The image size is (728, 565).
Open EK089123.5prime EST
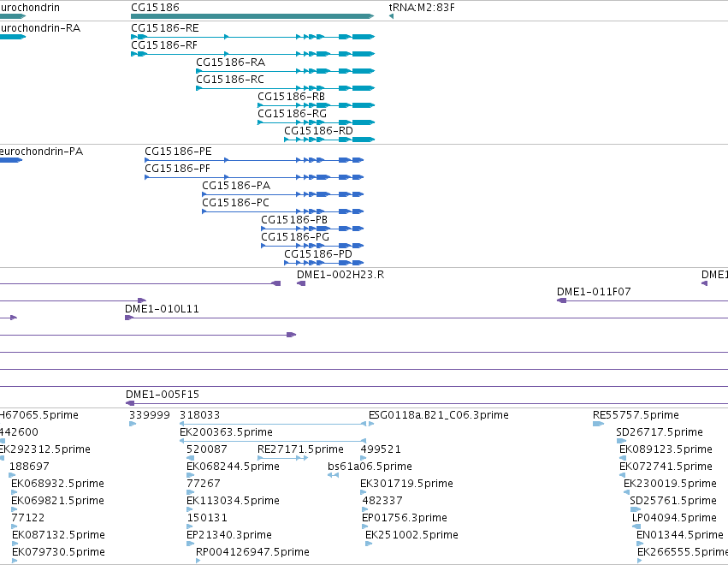tap(666, 449)
